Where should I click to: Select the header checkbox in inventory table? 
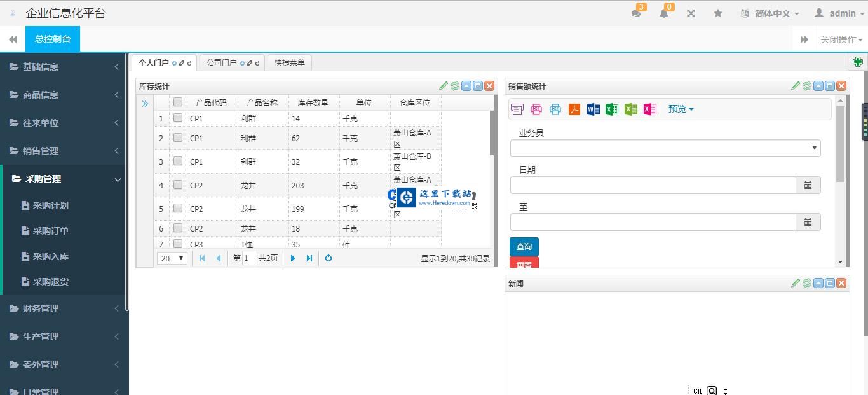(177, 102)
